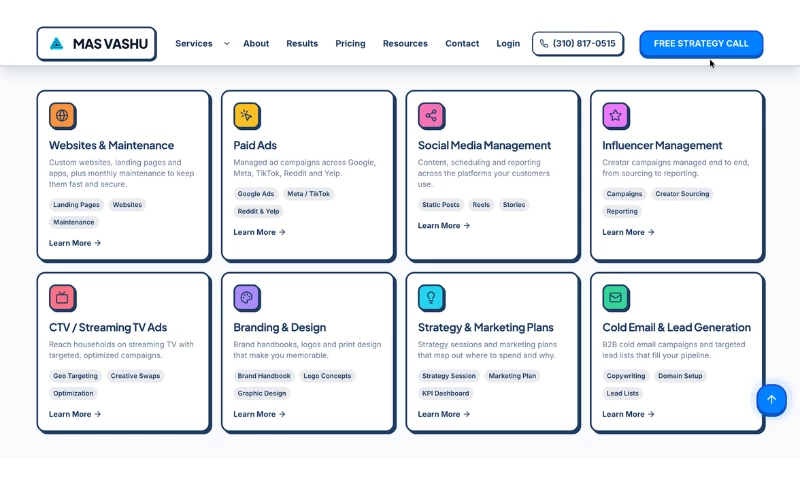The image size is (800, 480).
Task: Click the KPI Dashboard tag
Action: point(445,393)
